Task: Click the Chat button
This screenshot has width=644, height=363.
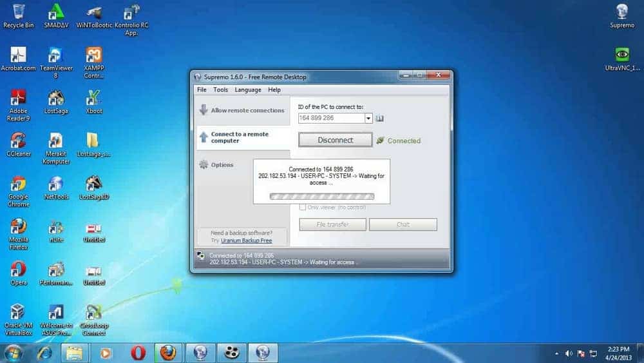Action: 403,224
